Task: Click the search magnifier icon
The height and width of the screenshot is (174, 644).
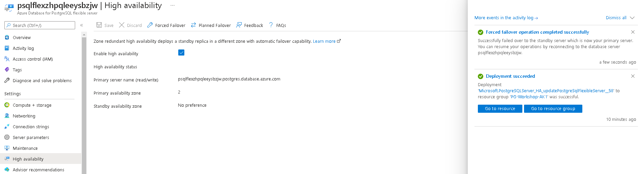Action: [x=8, y=25]
